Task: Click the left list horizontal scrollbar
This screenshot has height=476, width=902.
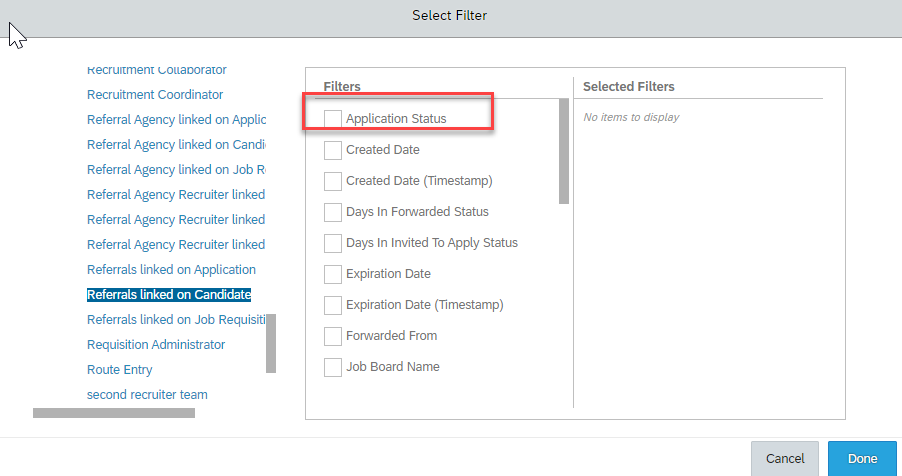Action: 114,413
